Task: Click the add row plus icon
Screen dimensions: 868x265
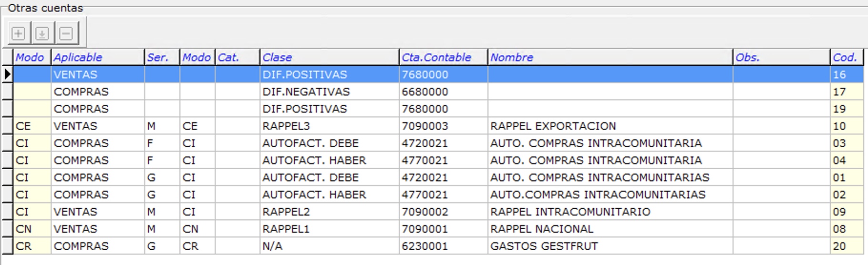Action: click(19, 34)
